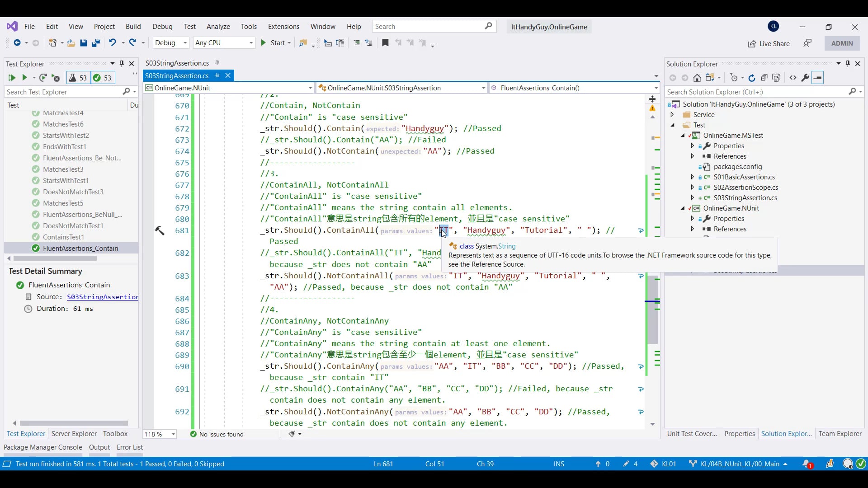
Task: Toggle bookmark on the current line
Action: (385, 43)
